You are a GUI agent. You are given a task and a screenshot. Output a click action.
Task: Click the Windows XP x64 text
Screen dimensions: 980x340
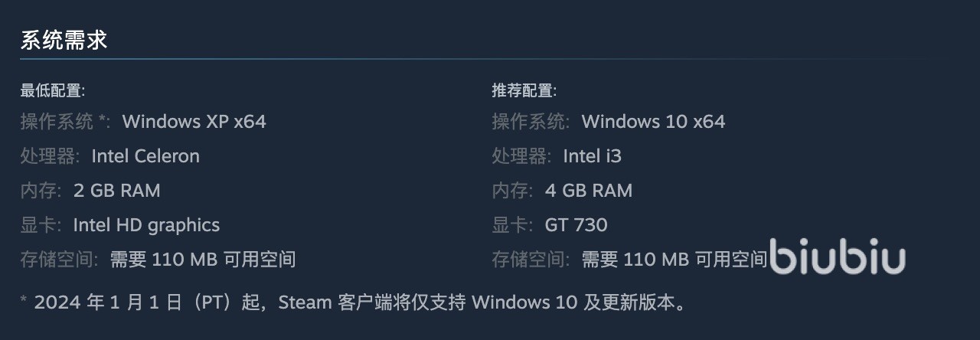point(194,122)
